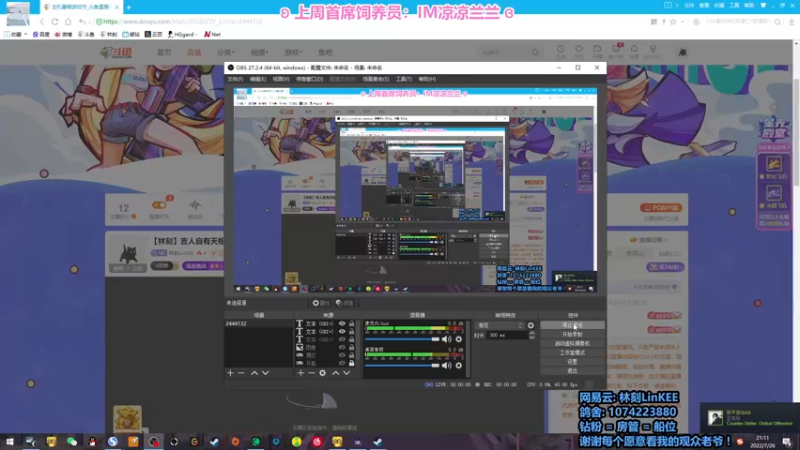Move scene up in scenes list
Image resolution: width=800 pixels, height=450 pixels.
(x=254, y=373)
